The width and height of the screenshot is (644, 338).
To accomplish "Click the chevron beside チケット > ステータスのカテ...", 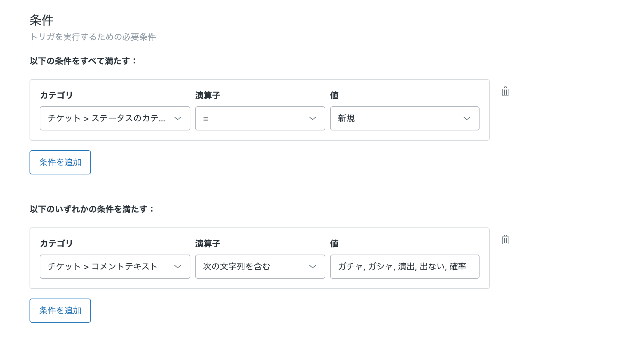I will (x=177, y=118).
